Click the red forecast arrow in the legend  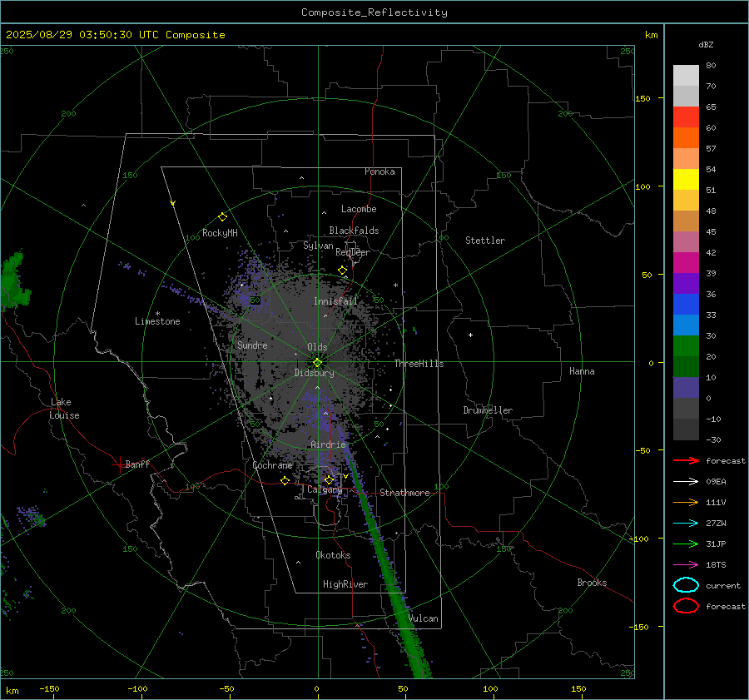pyautogui.click(x=686, y=460)
